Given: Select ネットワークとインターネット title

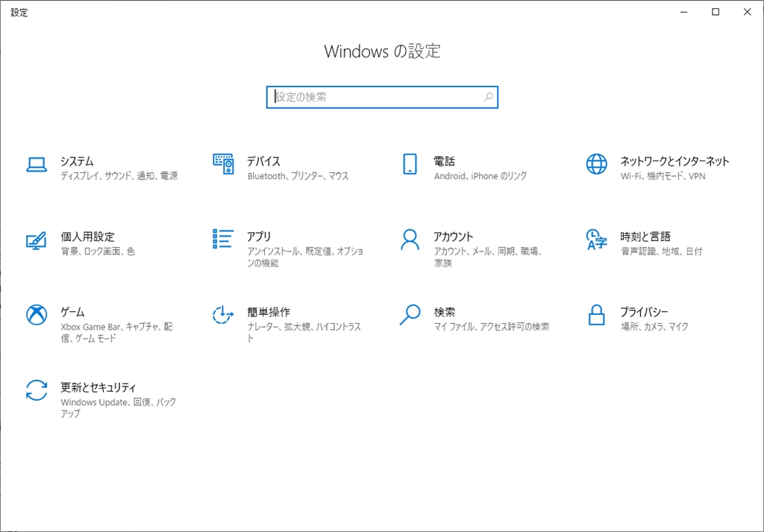Looking at the screenshot, I should [674, 161].
